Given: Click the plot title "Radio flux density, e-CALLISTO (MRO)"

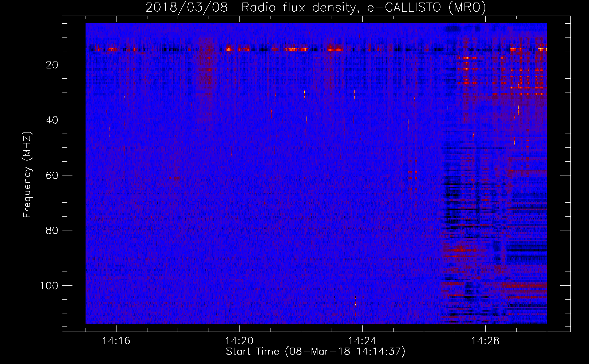Looking at the screenshot, I should click(x=364, y=7).
